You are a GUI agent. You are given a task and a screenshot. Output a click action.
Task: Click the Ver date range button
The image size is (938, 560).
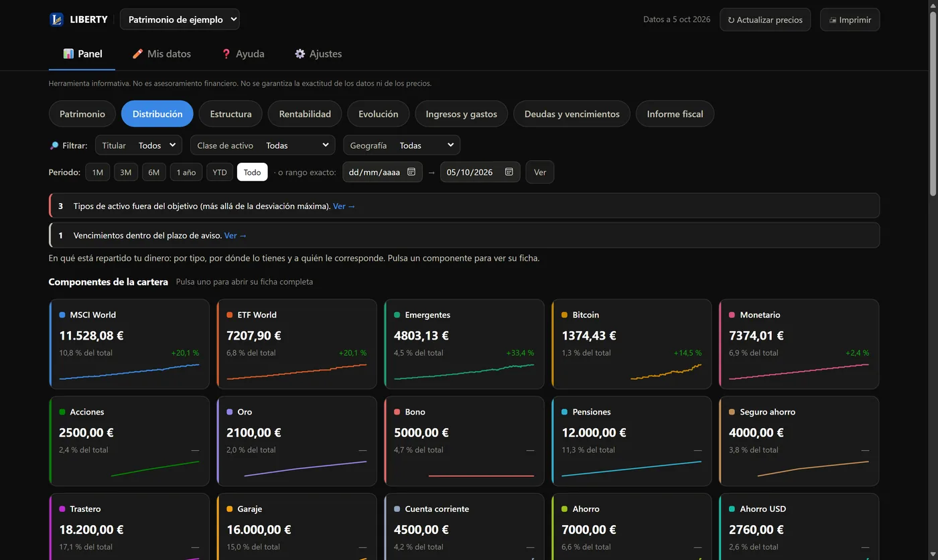[x=540, y=172]
